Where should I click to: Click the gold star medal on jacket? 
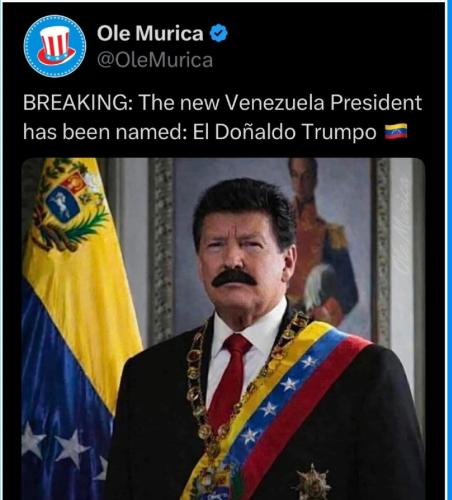point(313,483)
